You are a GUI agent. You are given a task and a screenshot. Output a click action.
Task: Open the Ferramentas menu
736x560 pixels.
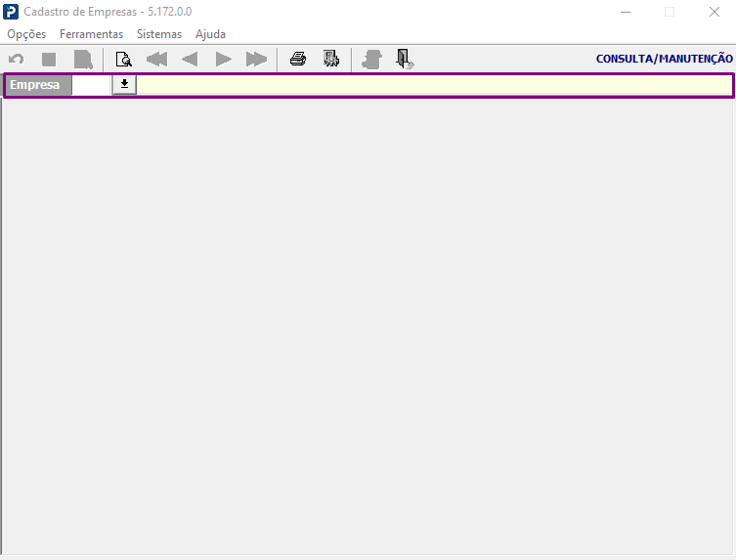91,34
